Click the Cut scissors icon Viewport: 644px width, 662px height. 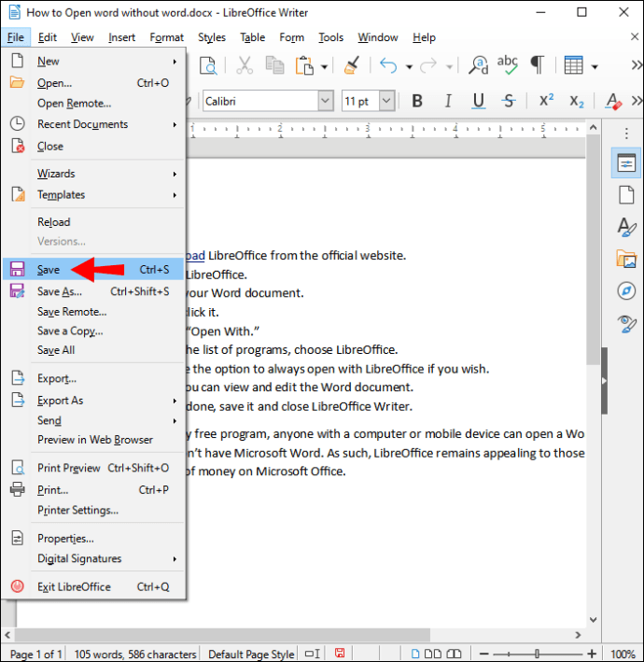245,65
